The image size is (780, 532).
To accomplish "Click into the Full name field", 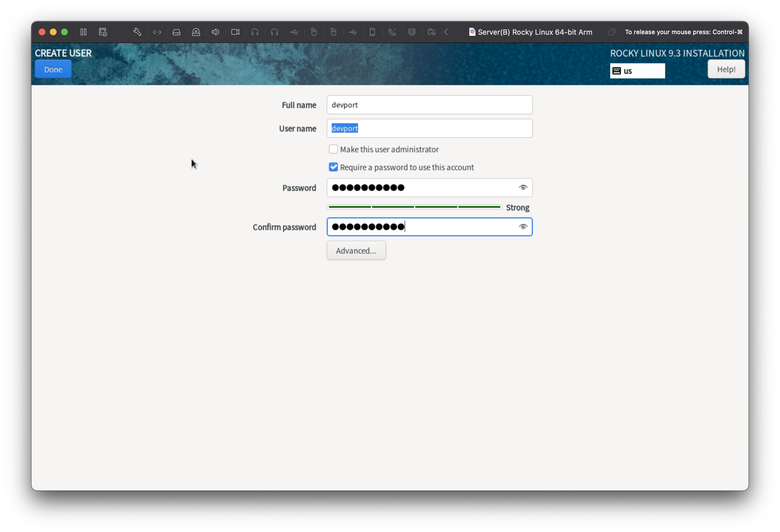I will click(429, 105).
